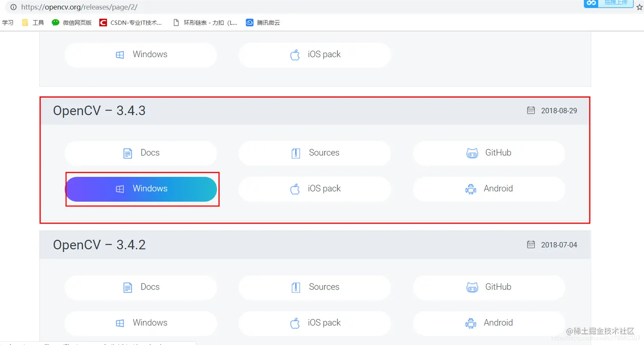Bookmark this page with the star icon
644x345 pixels.
click(x=639, y=7)
